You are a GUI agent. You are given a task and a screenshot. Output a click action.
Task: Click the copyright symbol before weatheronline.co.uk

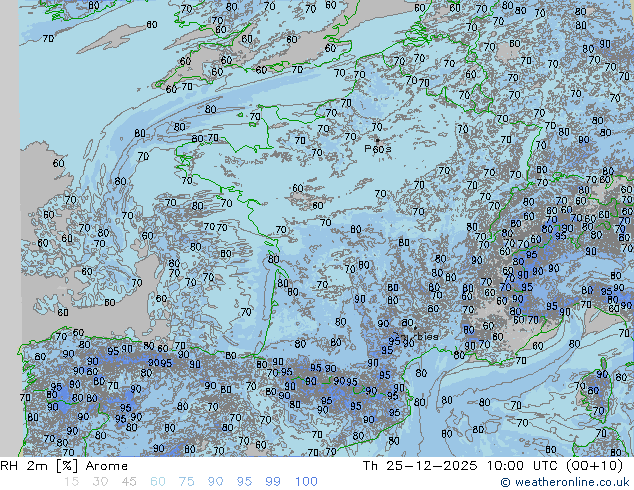[506, 482]
